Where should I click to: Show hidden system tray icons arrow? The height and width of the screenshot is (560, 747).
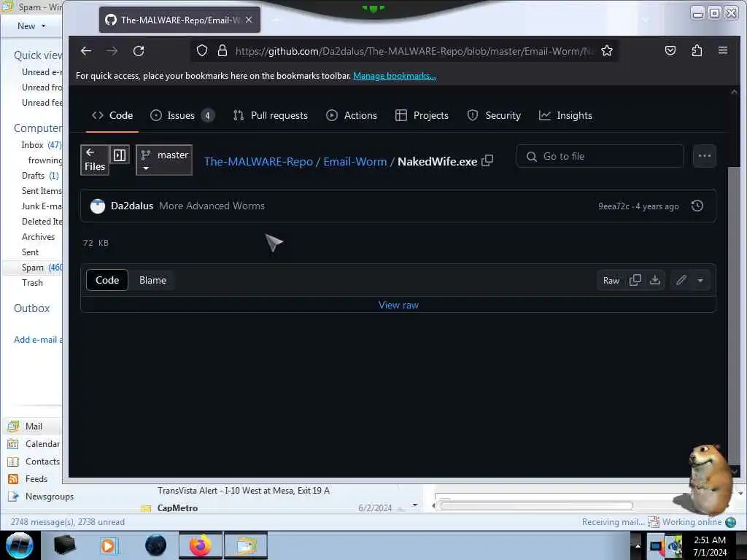tap(638, 546)
